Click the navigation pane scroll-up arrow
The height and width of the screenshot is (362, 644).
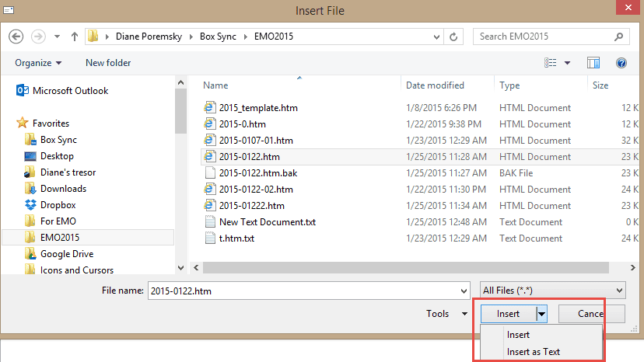pyautogui.click(x=180, y=82)
